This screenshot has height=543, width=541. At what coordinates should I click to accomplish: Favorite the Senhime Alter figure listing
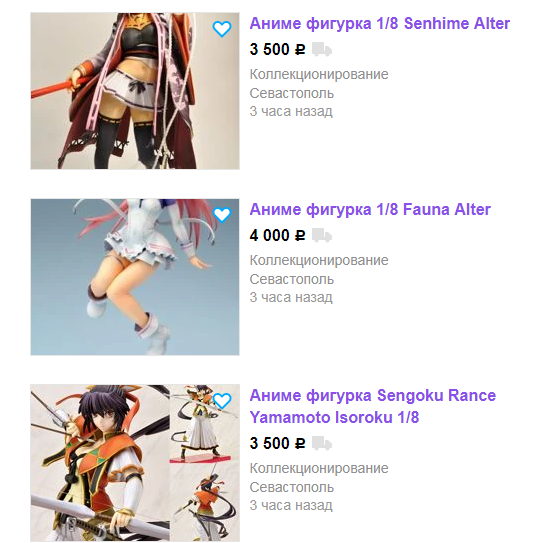tap(222, 29)
